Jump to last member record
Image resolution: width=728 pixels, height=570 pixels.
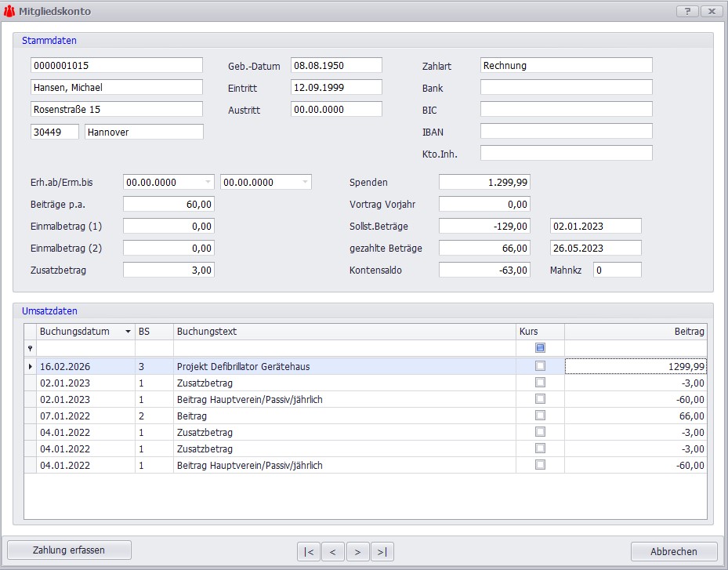pyautogui.click(x=382, y=552)
